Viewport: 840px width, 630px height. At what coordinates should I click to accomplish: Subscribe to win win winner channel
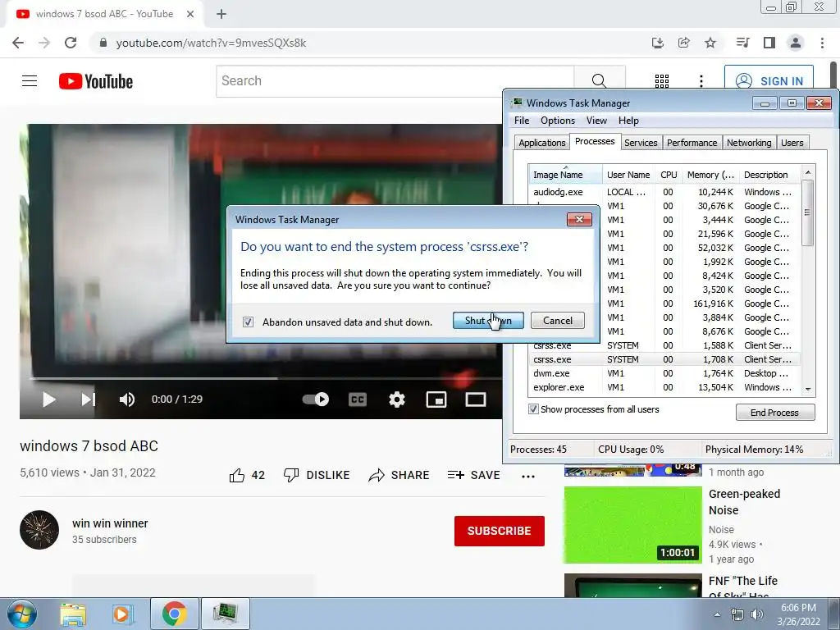pyautogui.click(x=500, y=531)
